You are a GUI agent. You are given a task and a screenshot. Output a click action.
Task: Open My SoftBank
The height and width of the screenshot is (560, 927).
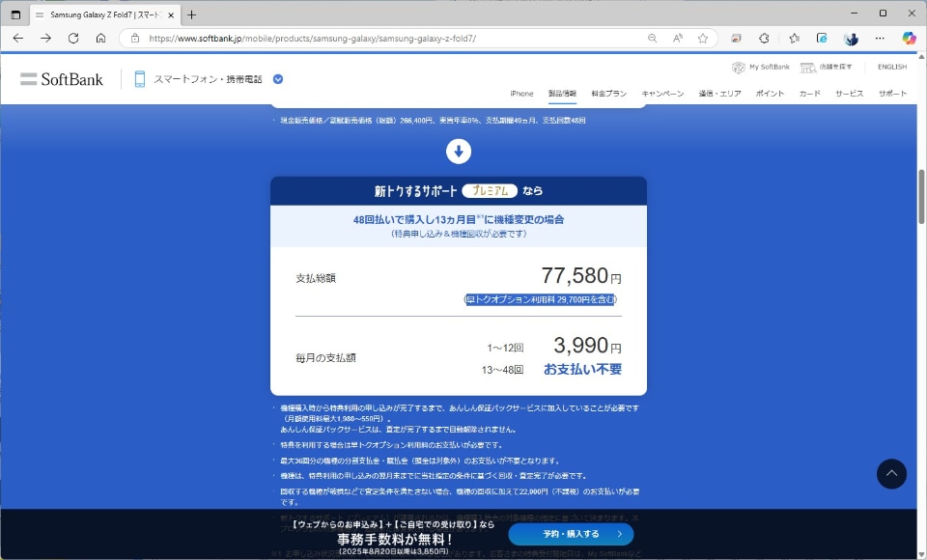(760, 67)
